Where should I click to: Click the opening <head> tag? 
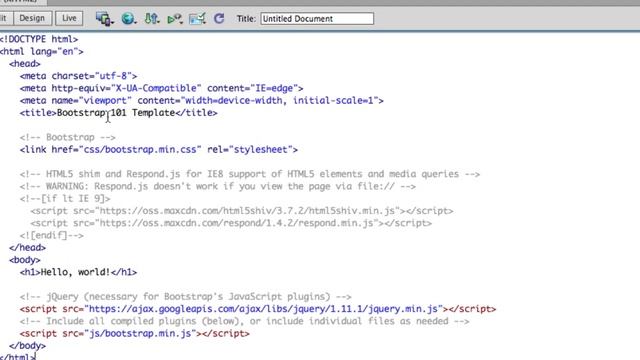[x=25, y=64]
